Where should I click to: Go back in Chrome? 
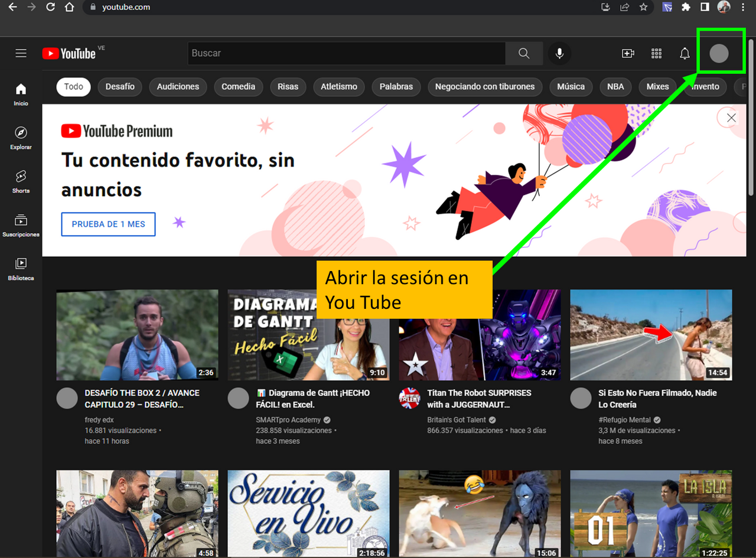point(12,7)
